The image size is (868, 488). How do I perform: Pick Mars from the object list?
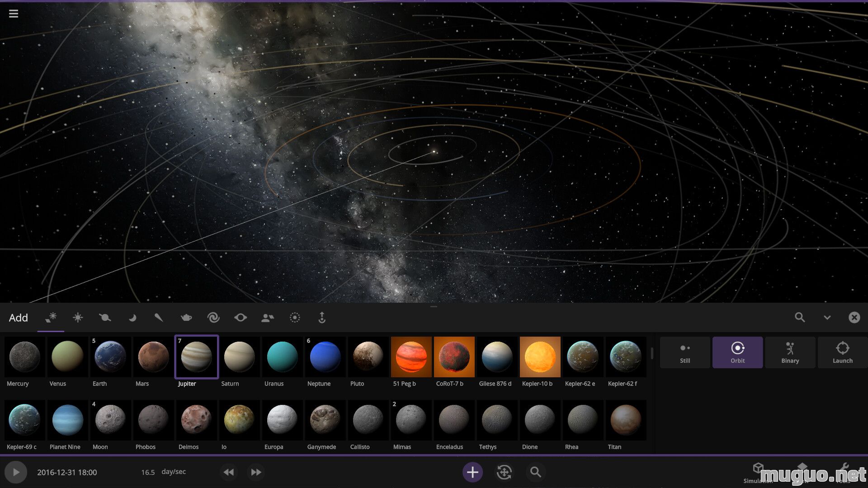[153, 357]
